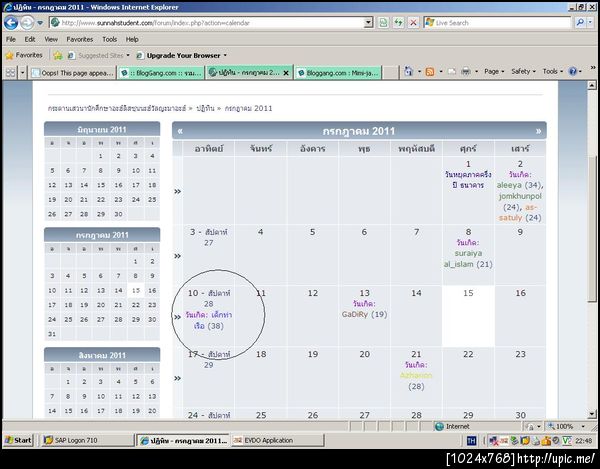600x469 pixels.
Task: Open the tab list dropdown arrow
Action: coord(23,72)
